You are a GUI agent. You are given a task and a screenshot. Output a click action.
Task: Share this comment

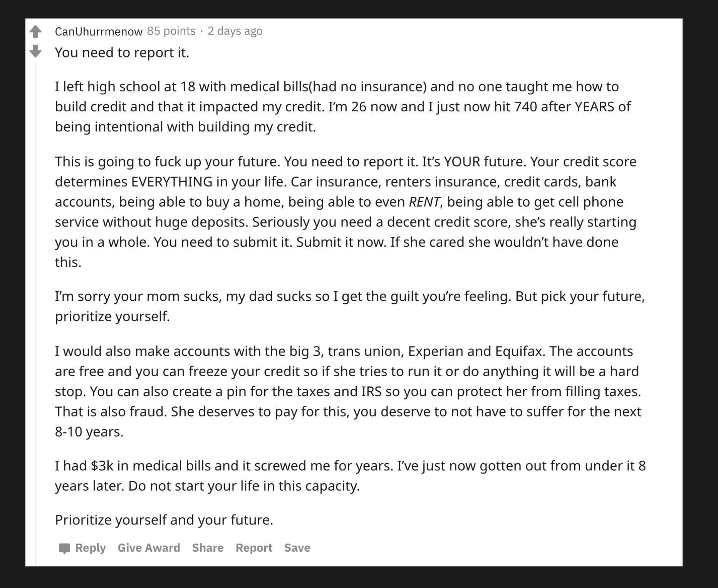[x=208, y=548]
